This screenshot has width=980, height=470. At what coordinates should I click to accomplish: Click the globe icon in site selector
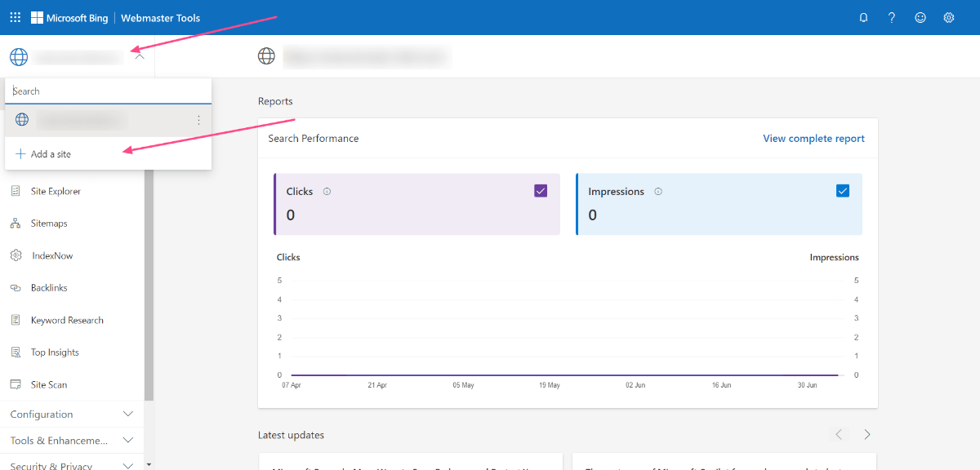19,57
